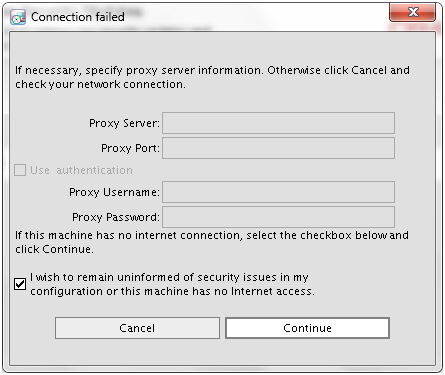Image resolution: width=445 pixels, height=375 pixels.
Task: Select the Proxy Port text box
Action: coord(278,148)
